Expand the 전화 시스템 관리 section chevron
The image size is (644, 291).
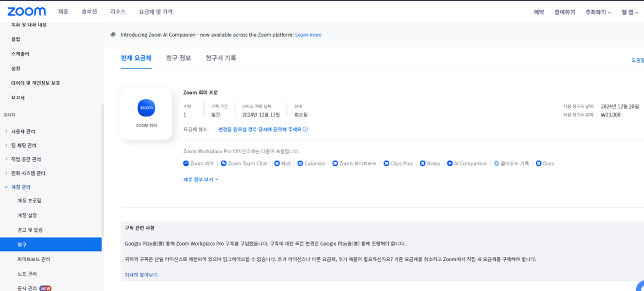click(x=6, y=173)
